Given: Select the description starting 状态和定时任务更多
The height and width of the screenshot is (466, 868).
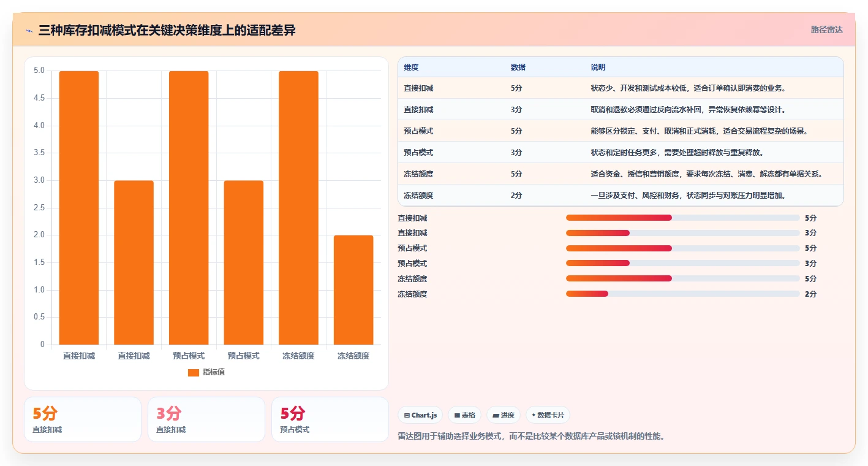Looking at the screenshot, I should click(x=677, y=153).
